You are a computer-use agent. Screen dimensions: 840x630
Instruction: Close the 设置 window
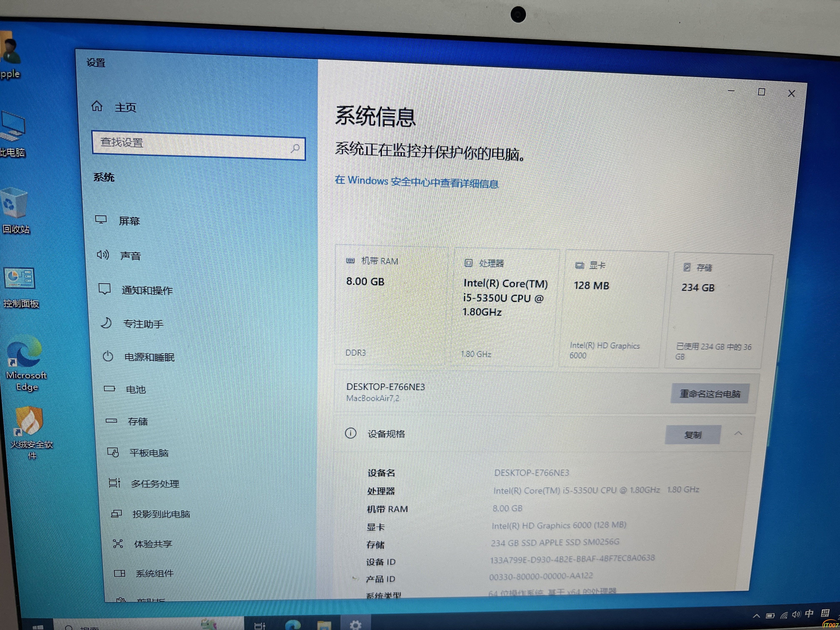click(x=791, y=93)
